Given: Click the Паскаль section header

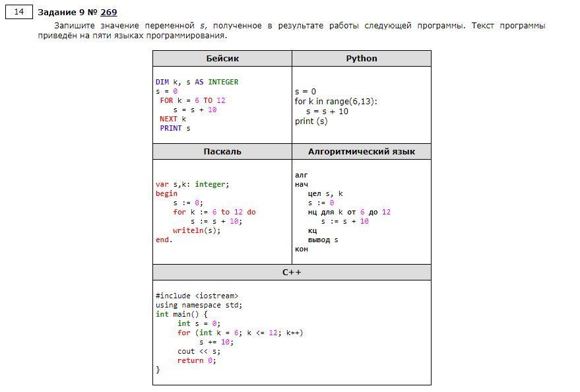Looking at the screenshot, I should click(222, 152).
